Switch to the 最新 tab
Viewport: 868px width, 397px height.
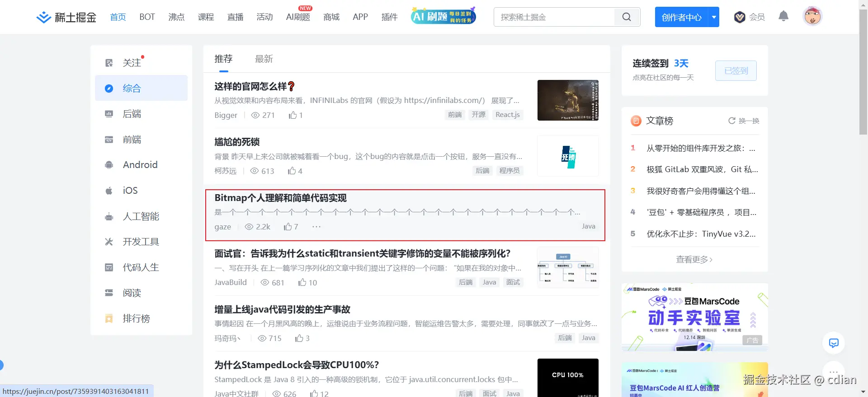tap(264, 59)
